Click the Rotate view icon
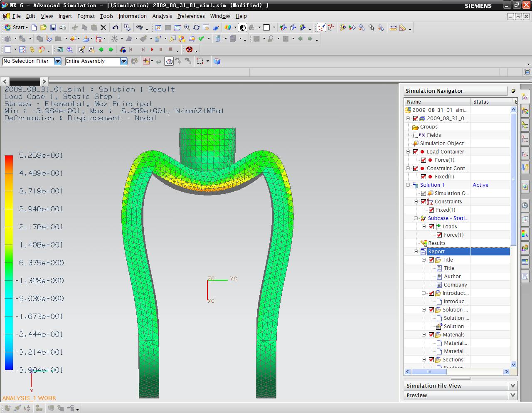Screen dimensions: 532x413 [x=196, y=27]
